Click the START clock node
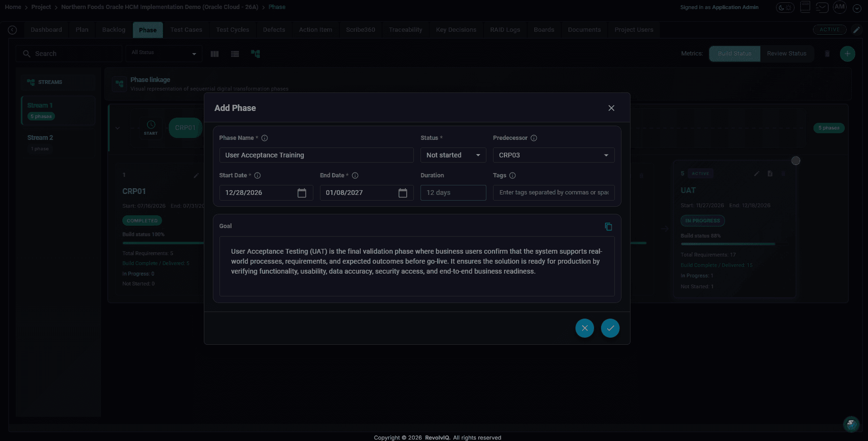The height and width of the screenshot is (441, 868). point(151,128)
